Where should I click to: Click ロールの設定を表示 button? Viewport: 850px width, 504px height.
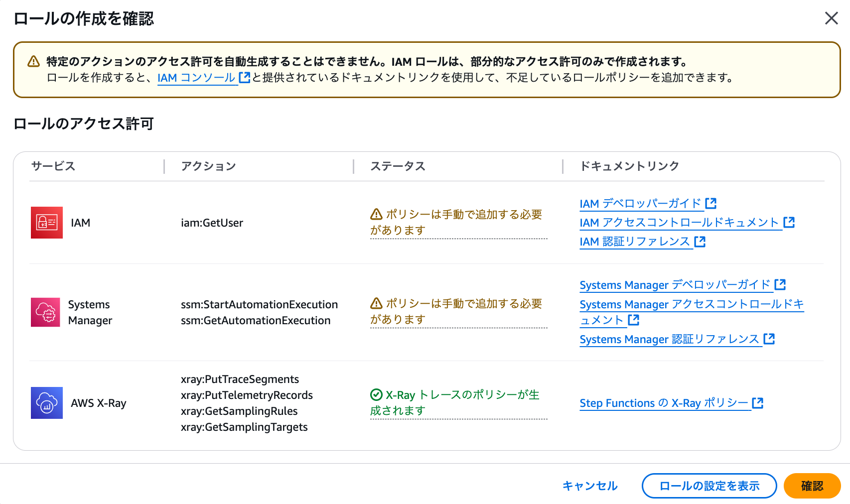(x=709, y=486)
